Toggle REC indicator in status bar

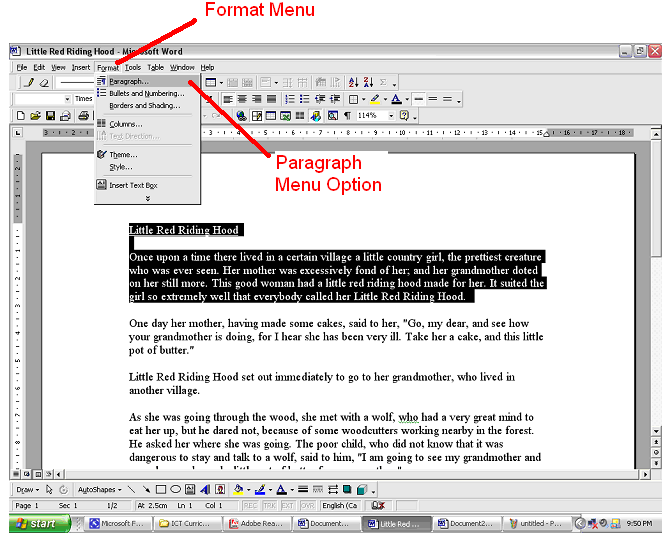(x=250, y=505)
